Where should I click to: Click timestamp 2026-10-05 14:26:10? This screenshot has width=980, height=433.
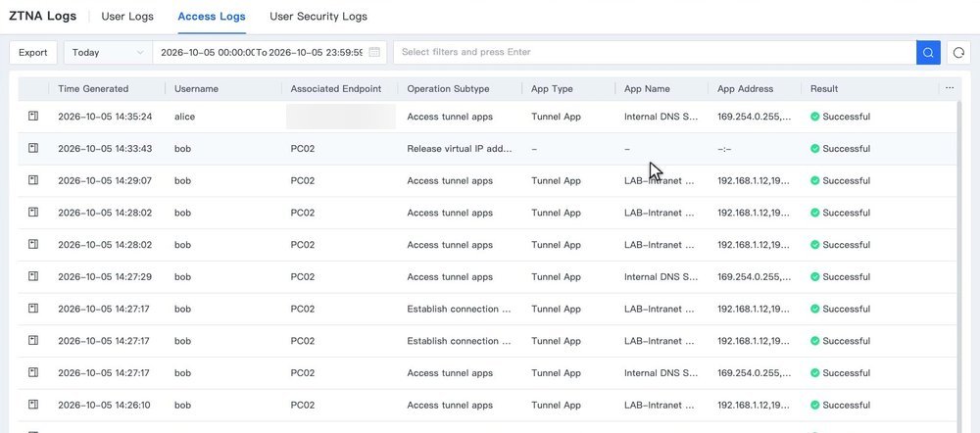tap(104, 405)
